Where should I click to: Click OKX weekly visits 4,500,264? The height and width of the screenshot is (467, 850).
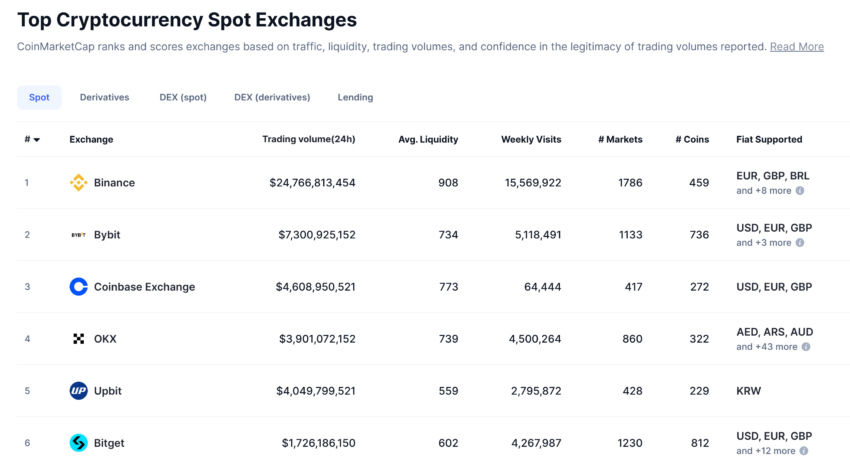point(535,339)
